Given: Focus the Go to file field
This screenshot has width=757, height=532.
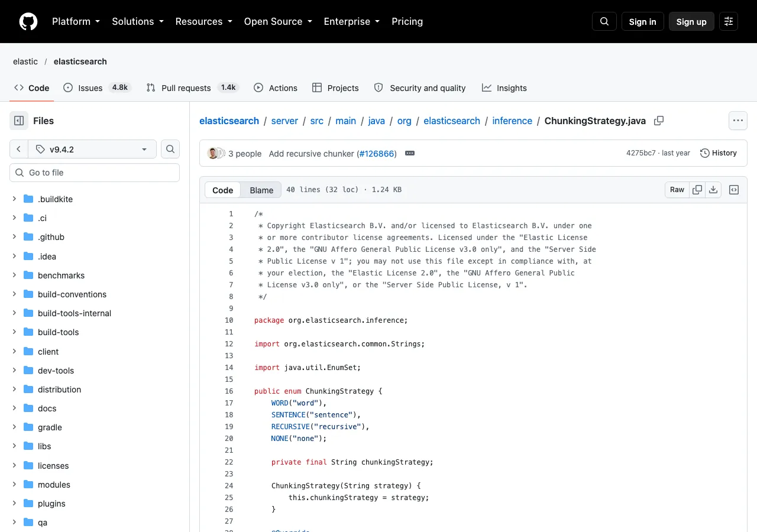Looking at the screenshot, I should [95, 173].
